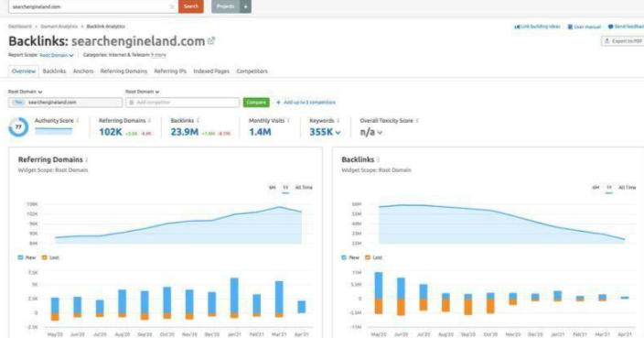
Task: Toggle New checkbox in Referring Domains chart
Action: 20,257
